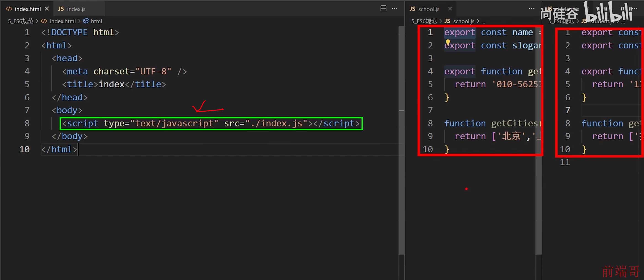The height and width of the screenshot is (280, 644).
Task: Switch to the school.js tab
Action: [428, 9]
